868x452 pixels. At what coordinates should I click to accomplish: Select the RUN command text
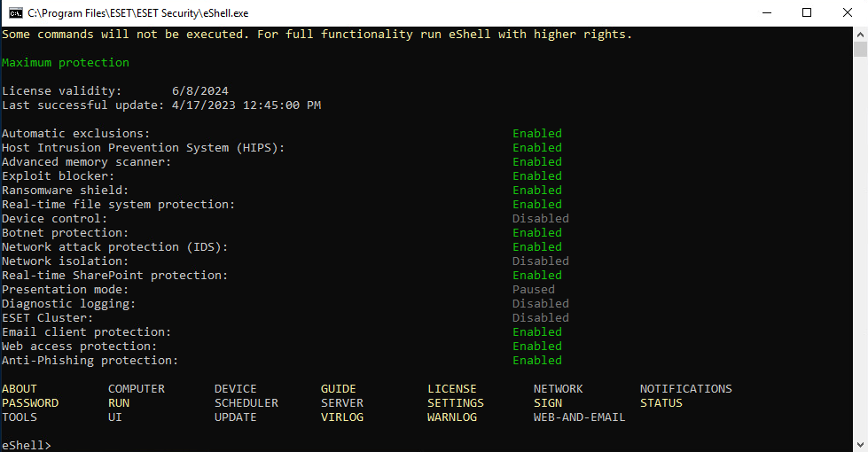click(x=119, y=403)
